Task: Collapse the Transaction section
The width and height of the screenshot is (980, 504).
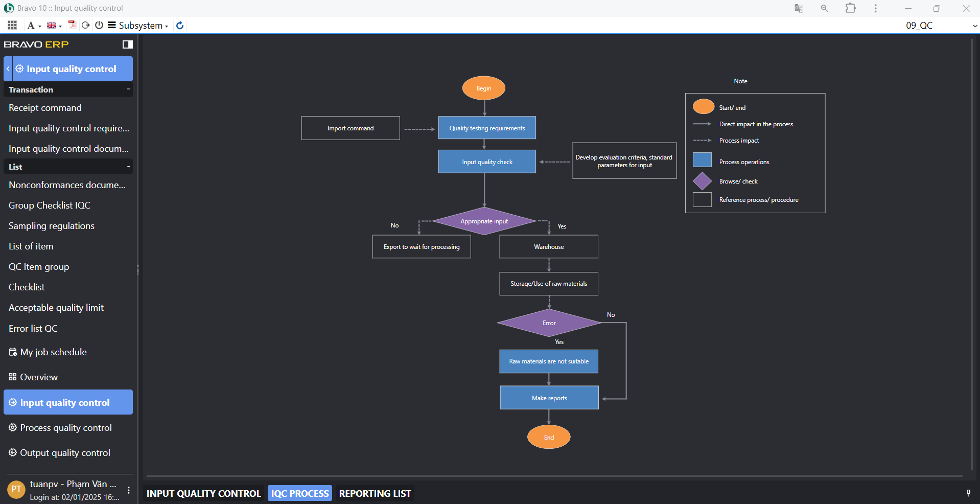Action: coord(128,89)
